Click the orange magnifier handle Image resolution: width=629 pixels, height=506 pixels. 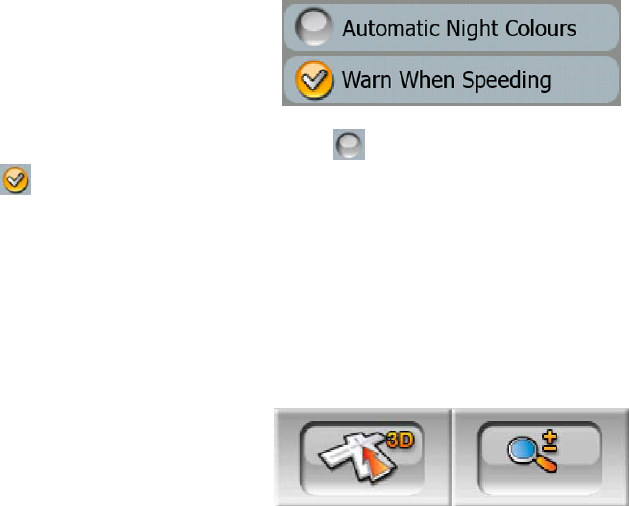[x=546, y=464]
